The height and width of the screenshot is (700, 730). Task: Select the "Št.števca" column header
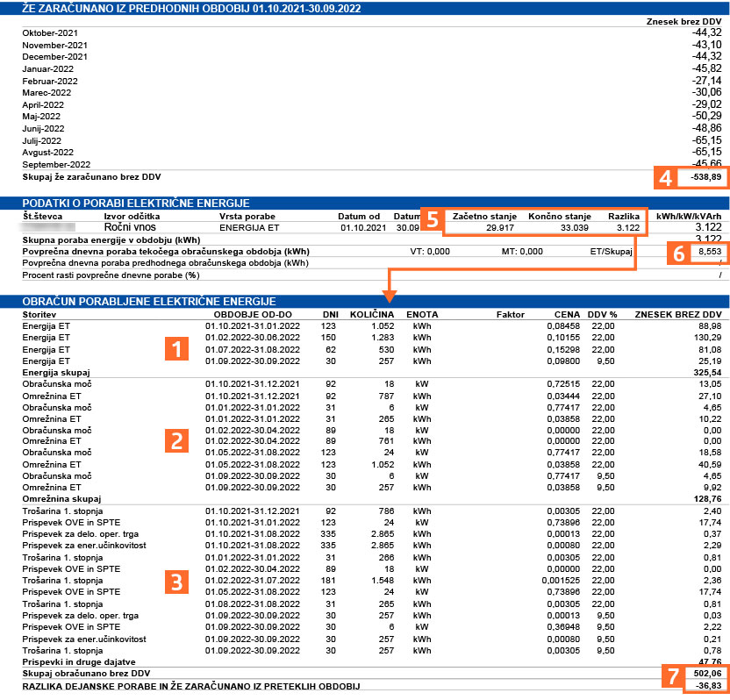point(42,217)
